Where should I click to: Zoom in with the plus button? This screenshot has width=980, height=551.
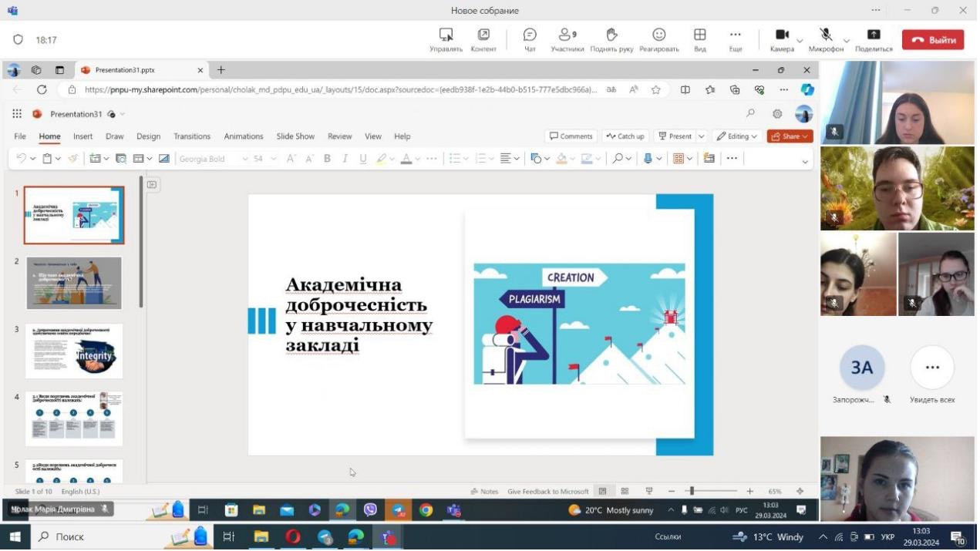pos(751,492)
